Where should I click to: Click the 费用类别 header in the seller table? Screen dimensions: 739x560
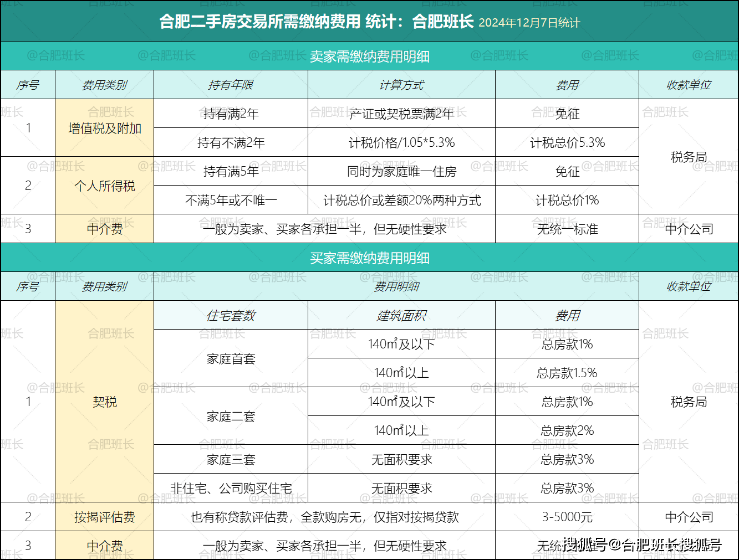[x=104, y=85]
